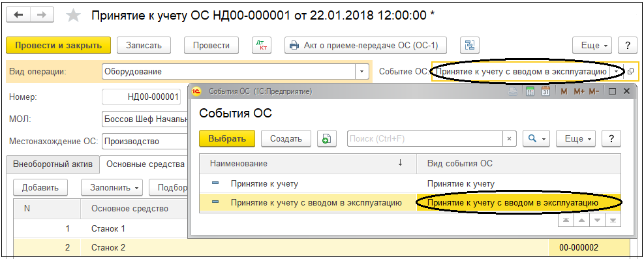The width and height of the screenshot is (644, 259).
Task: Close the События ОС window
Action: [x=626, y=91]
